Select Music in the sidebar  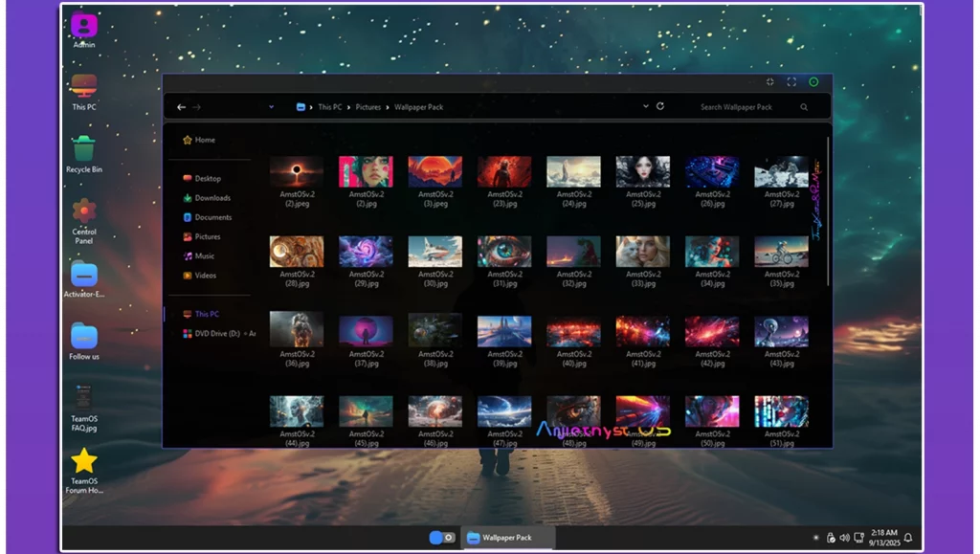click(x=204, y=256)
